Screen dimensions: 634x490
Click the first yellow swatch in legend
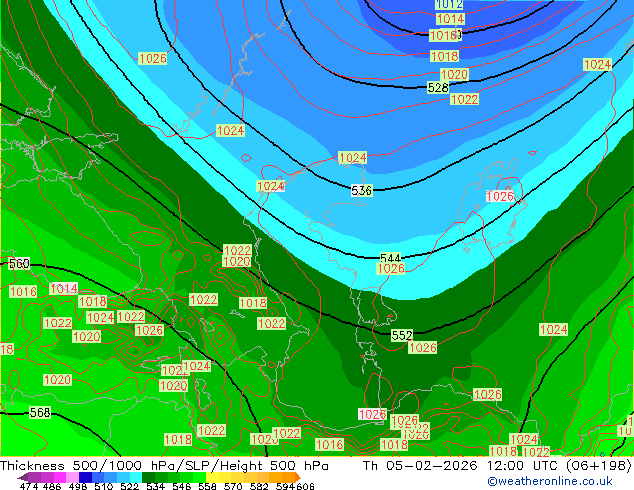click(212, 477)
